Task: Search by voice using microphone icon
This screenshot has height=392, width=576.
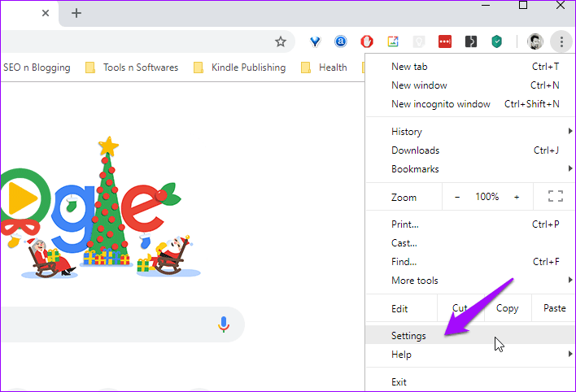Action: 224,324
